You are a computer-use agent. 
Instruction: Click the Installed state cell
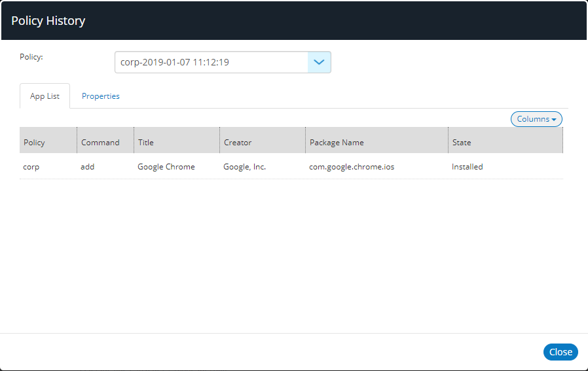tap(468, 167)
